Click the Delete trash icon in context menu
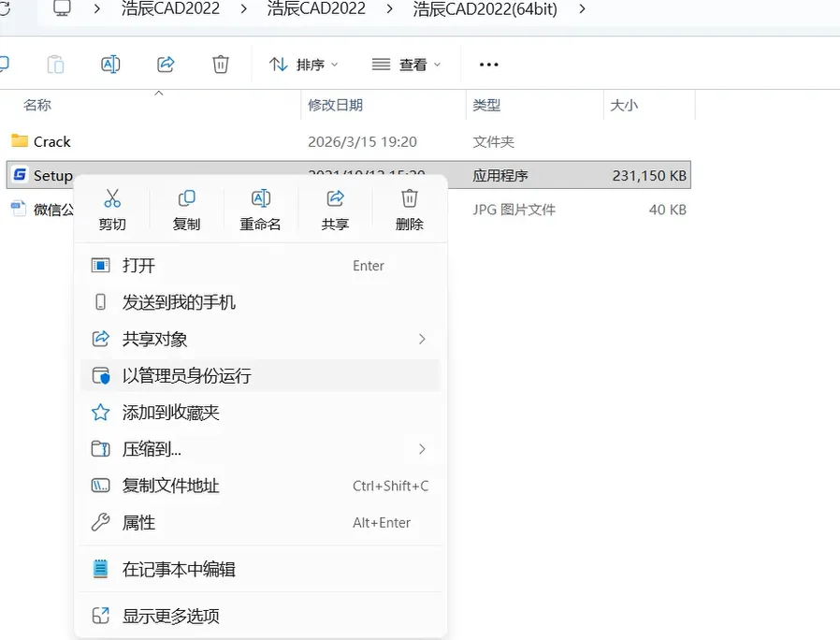The width and height of the screenshot is (840, 640). pyautogui.click(x=410, y=199)
